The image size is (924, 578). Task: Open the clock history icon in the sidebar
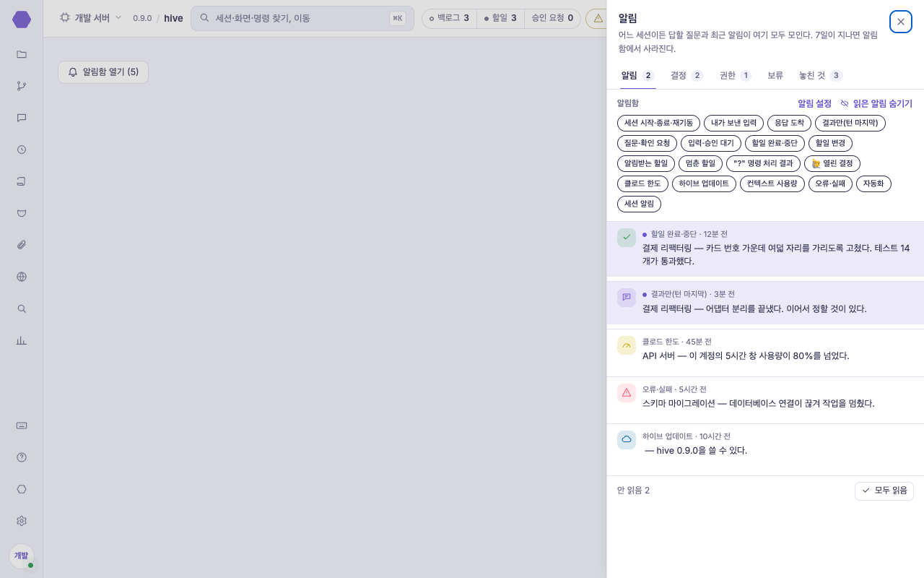point(22,150)
